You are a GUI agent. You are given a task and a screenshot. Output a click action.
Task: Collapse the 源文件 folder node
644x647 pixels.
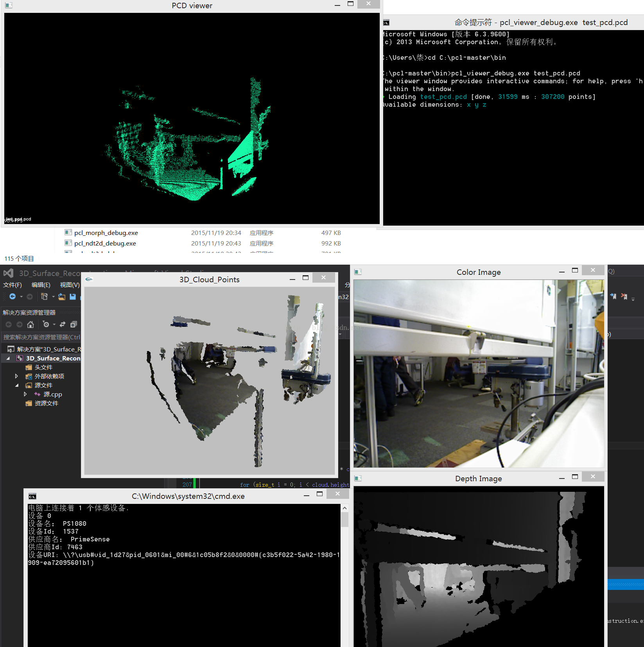click(x=16, y=385)
